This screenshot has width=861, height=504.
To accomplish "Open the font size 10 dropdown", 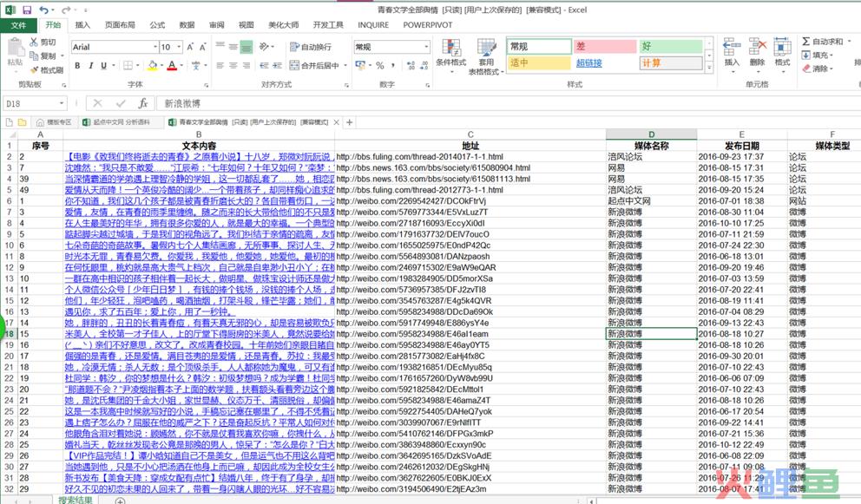I will pos(177,47).
